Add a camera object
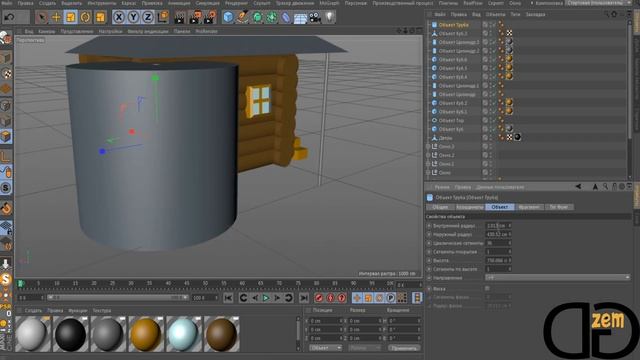This screenshot has width=640, height=360. [315, 17]
